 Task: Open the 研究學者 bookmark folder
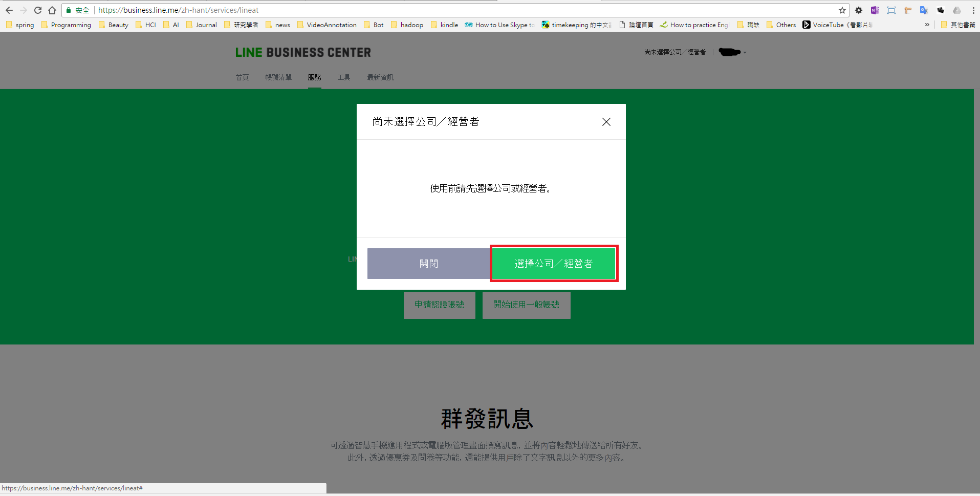click(241, 25)
